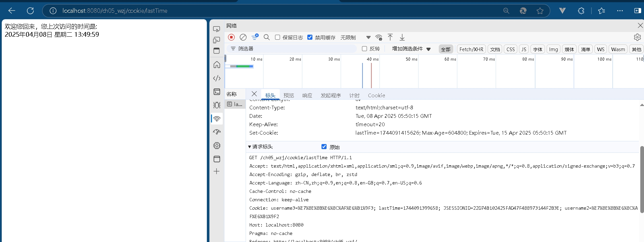Toggle the 原始 raw headers checkbox
The width and height of the screenshot is (644, 242).
324,147
